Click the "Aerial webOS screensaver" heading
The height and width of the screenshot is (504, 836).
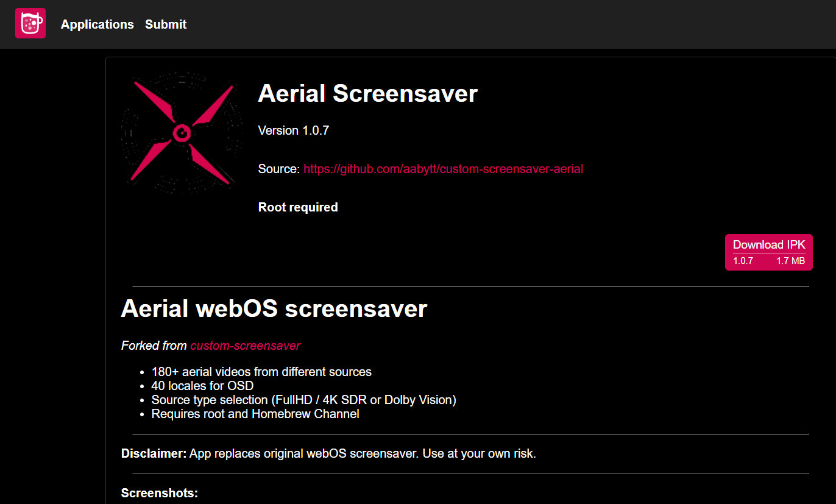click(274, 308)
